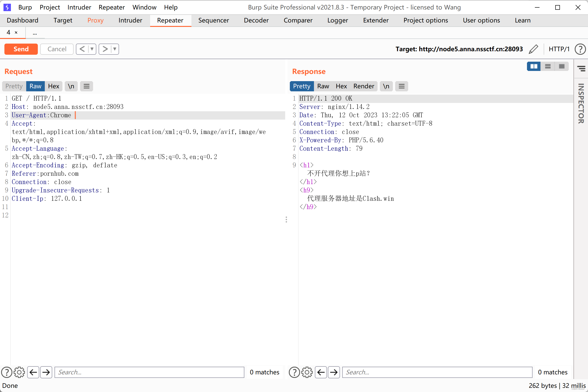Click the pencil icon to edit target

(x=533, y=49)
